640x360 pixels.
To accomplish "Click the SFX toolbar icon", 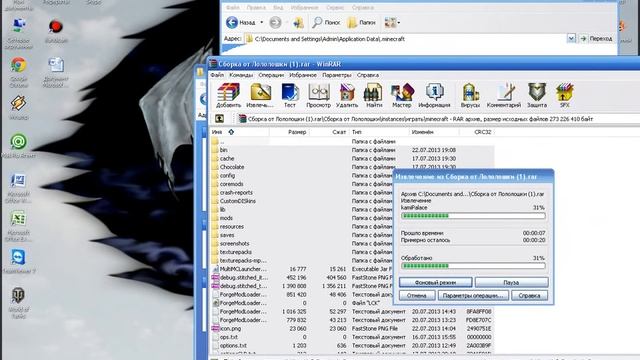I will pos(564,95).
